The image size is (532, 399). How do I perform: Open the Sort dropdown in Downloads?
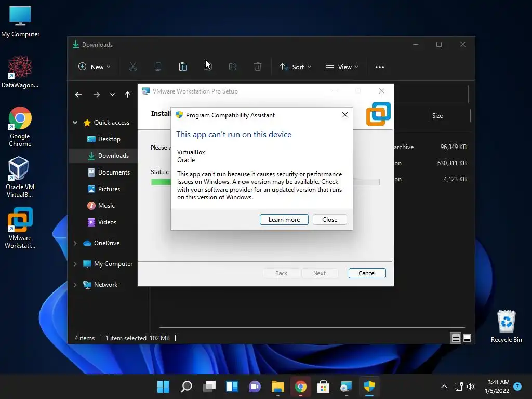(295, 67)
